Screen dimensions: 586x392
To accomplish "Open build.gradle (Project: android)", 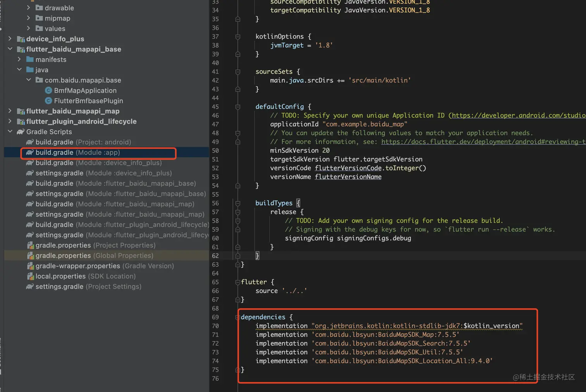I will point(83,142).
